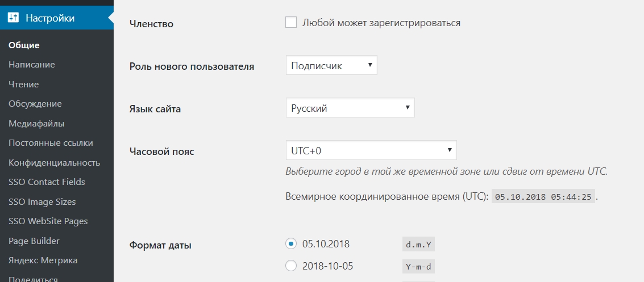The width and height of the screenshot is (644, 282).
Task: Navigate to Чтение settings
Action: tap(23, 85)
